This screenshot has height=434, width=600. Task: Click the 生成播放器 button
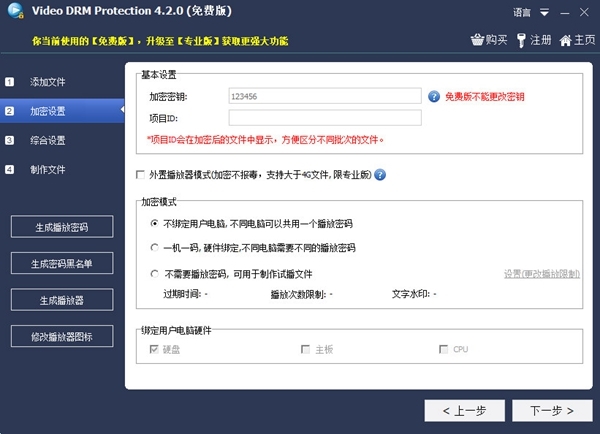62,300
